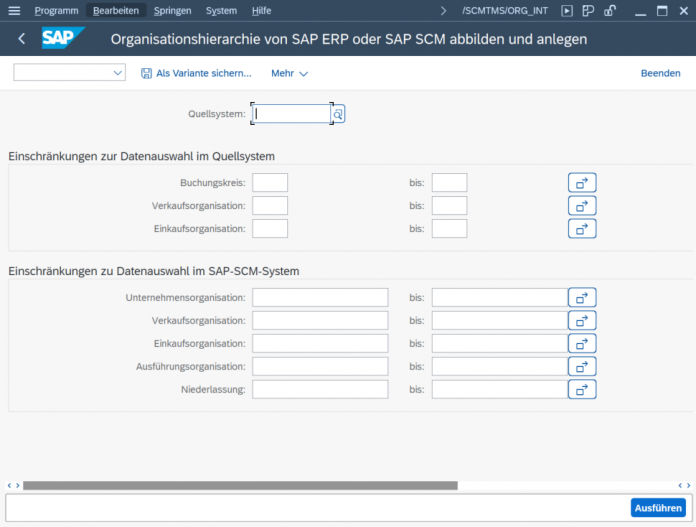Click the unlock padlock icon in title bar

click(x=610, y=11)
